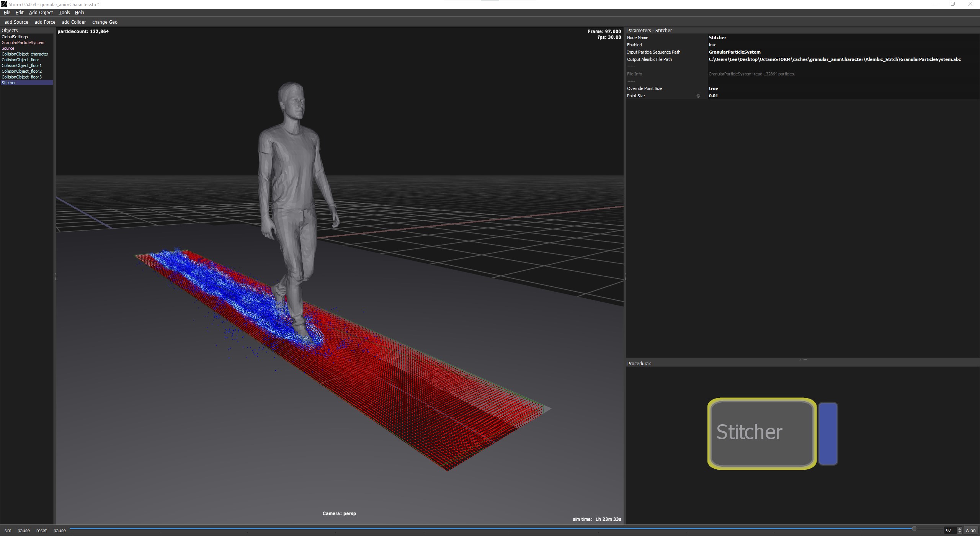Viewport: 980px width, 536px height.
Task: Click the Storm app logo in title bar
Action: (4, 4)
